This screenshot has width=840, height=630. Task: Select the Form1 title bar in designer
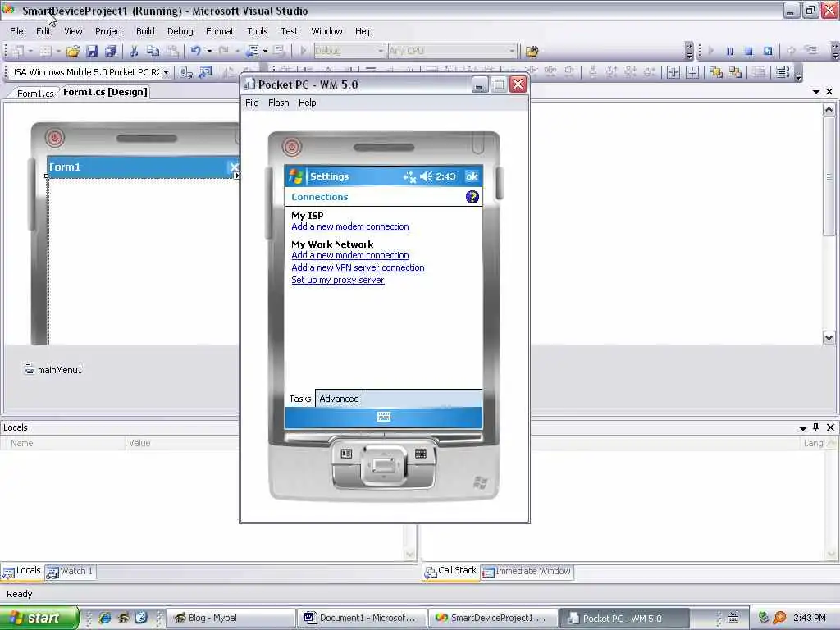[x=143, y=167]
